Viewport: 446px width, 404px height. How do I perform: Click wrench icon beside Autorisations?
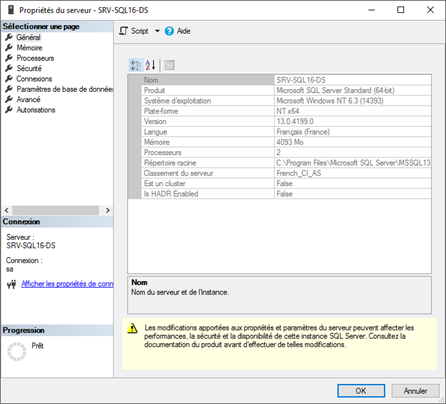tap(9, 109)
